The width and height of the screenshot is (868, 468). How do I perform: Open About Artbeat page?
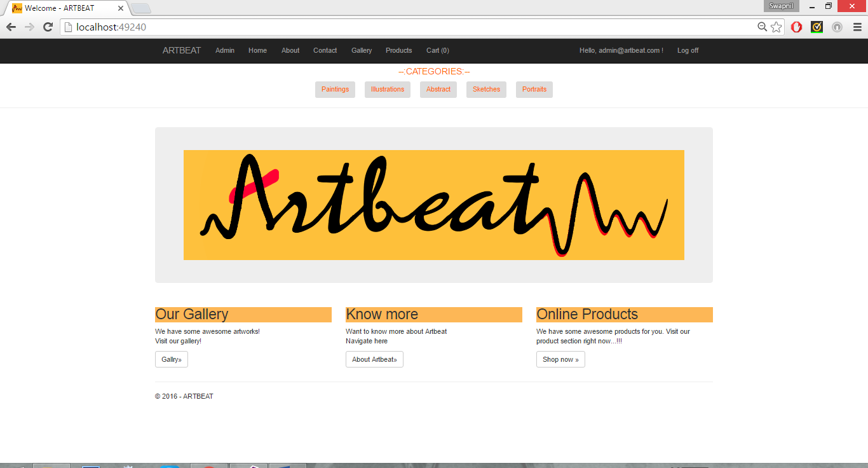click(374, 359)
